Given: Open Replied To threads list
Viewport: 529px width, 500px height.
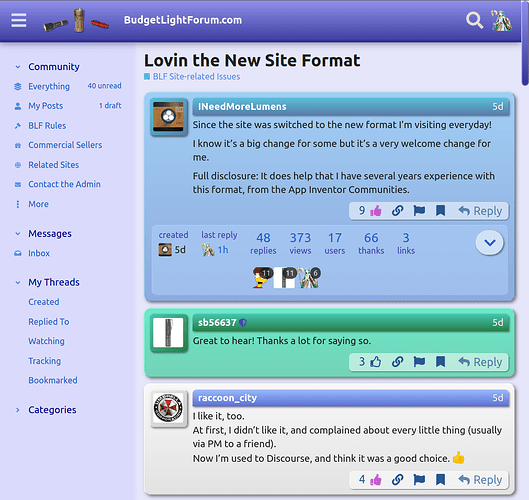Looking at the screenshot, I should (x=49, y=322).
